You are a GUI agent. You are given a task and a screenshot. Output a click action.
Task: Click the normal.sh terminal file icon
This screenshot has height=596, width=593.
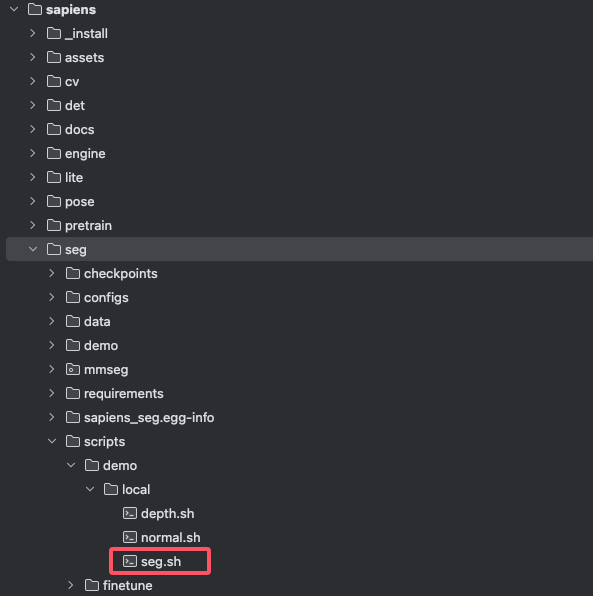130,537
